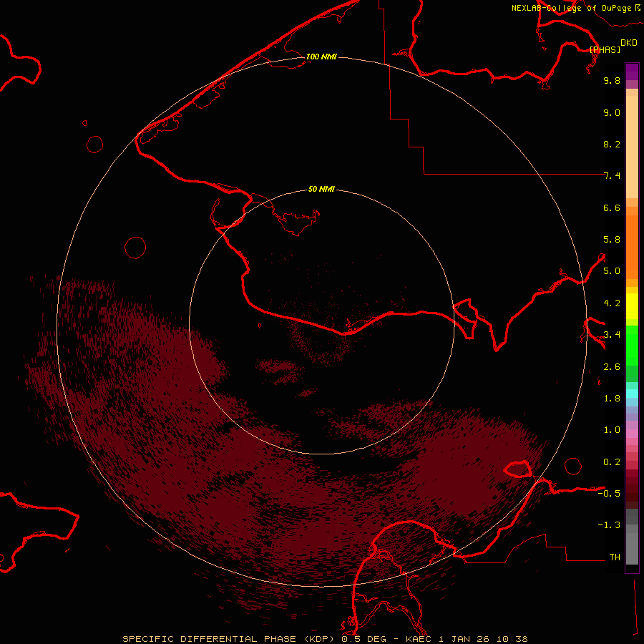The width and height of the screenshot is (644, 644).
Task: Click the cyan swatch in the color bar
Action: (632, 394)
